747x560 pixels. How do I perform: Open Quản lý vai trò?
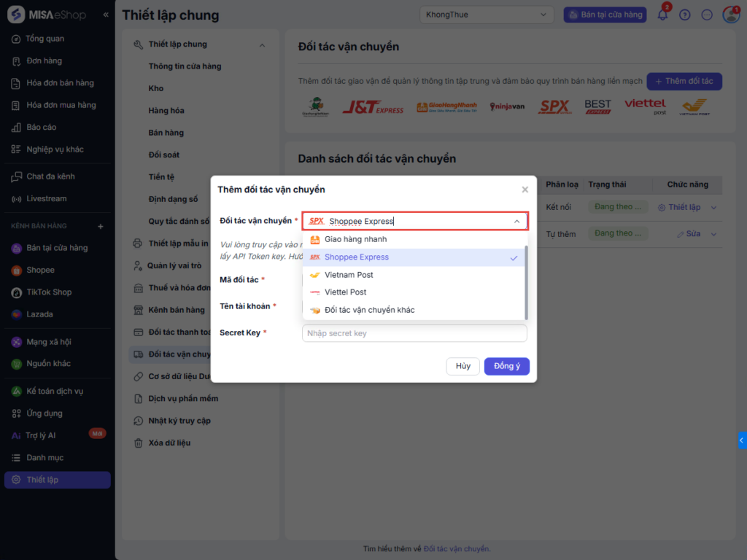tap(169, 265)
